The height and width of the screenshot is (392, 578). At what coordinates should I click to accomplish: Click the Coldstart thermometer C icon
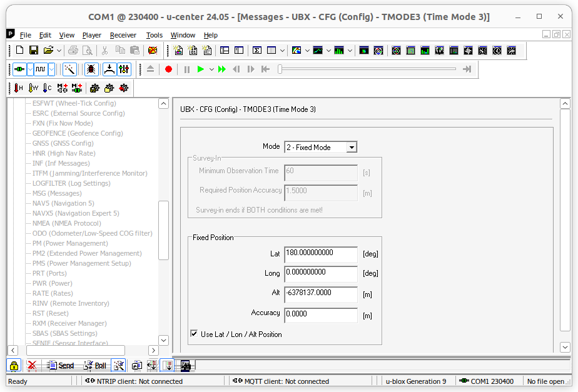(47, 88)
